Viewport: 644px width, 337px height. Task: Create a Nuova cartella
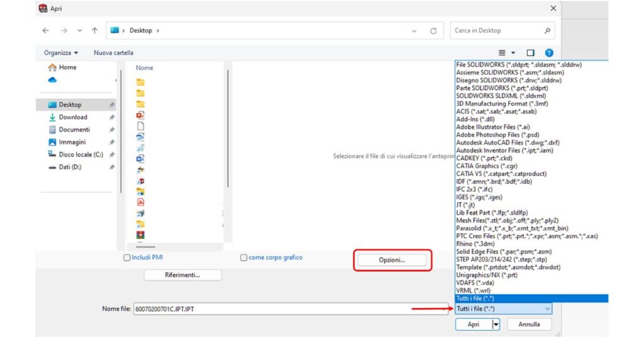coord(113,53)
